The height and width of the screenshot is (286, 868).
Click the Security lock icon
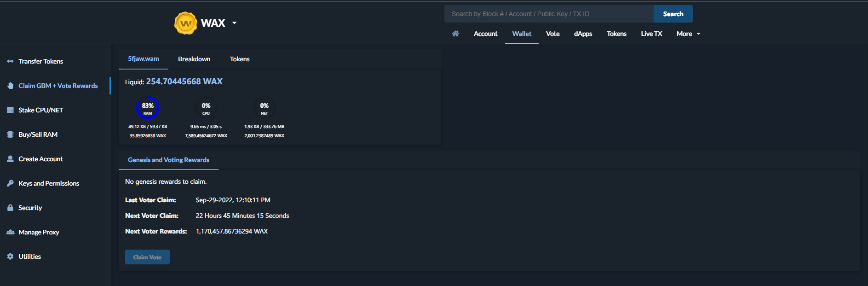point(10,208)
